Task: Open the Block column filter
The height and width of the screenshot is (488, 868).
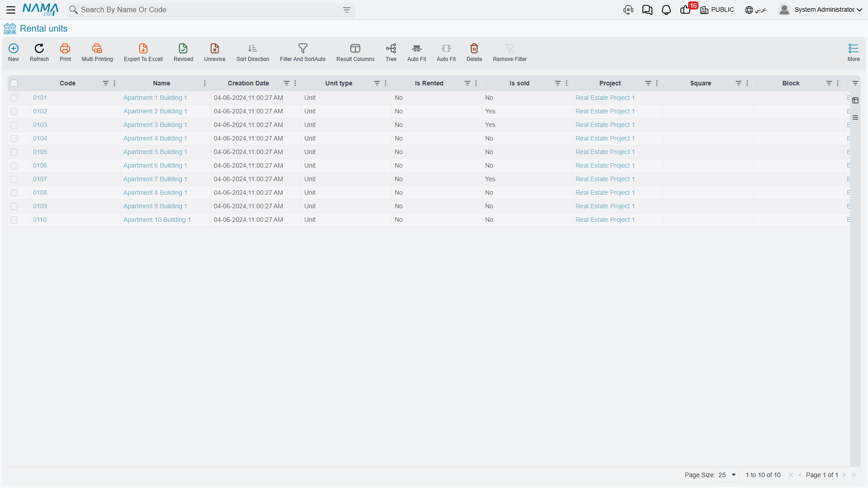Action: pos(829,83)
